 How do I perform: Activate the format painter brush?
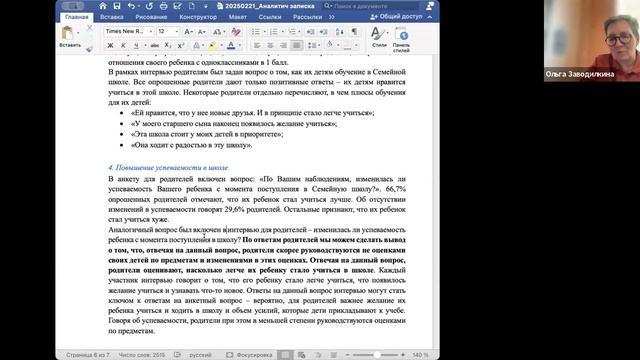click(x=89, y=49)
